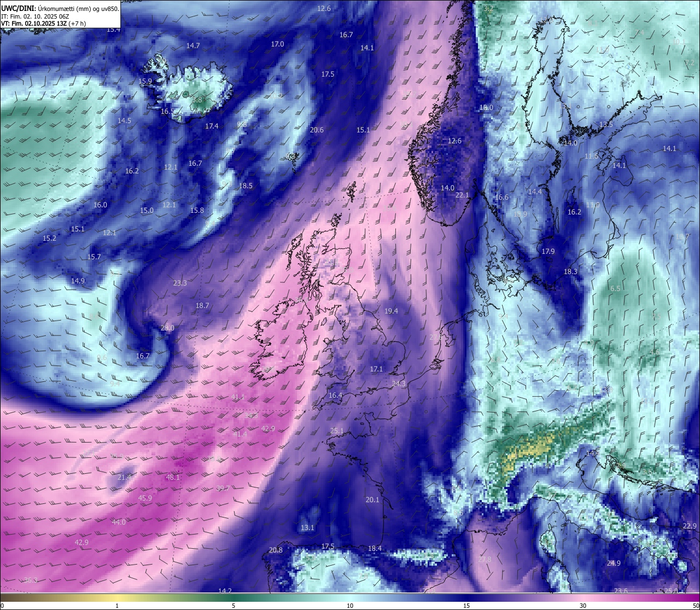Select the 16.4 value over southwest England

[335, 395]
